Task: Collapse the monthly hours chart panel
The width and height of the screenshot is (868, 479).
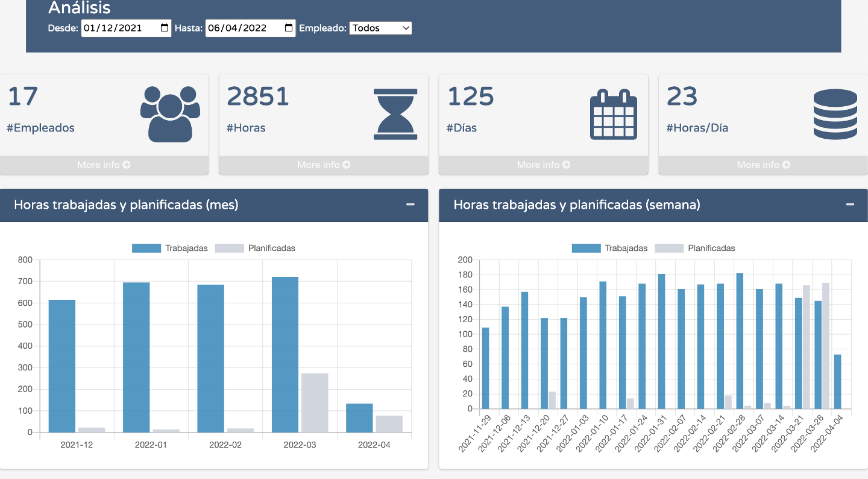Action: [x=410, y=205]
